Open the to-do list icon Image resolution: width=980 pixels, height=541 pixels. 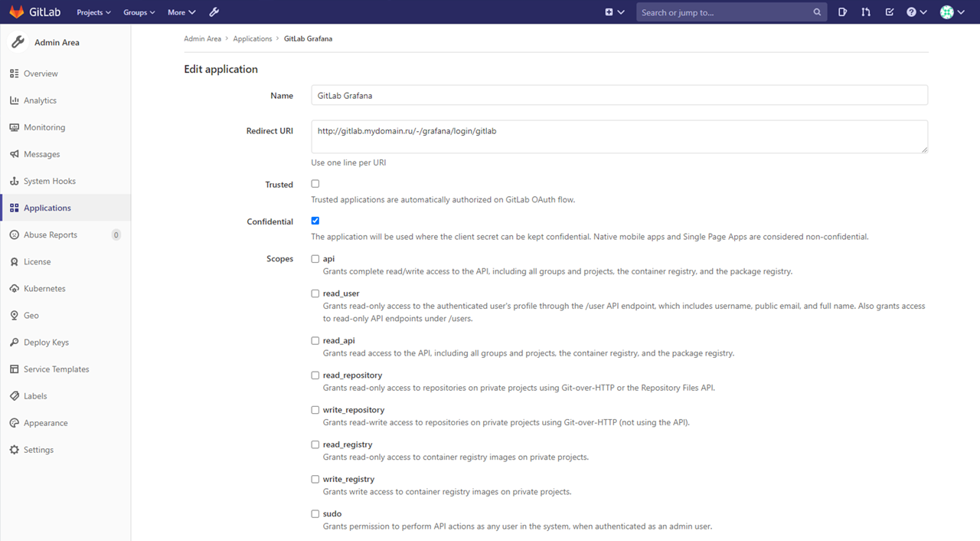point(889,12)
